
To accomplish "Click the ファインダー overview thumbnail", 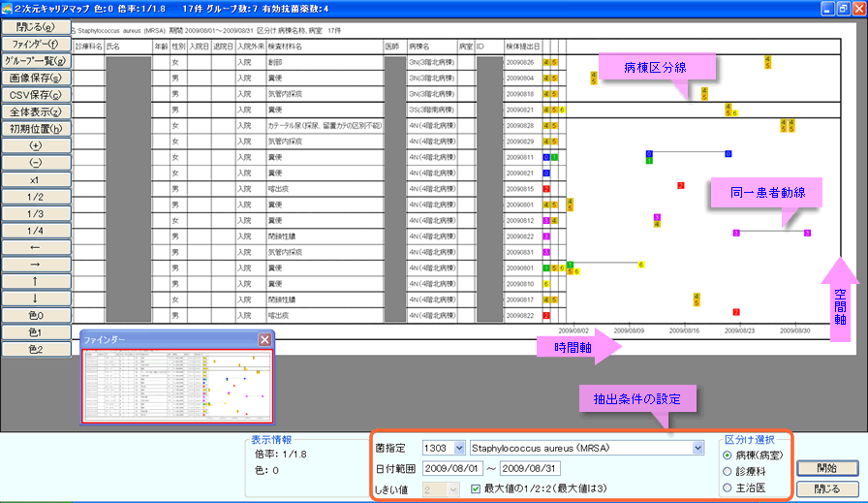I will pyautogui.click(x=176, y=387).
